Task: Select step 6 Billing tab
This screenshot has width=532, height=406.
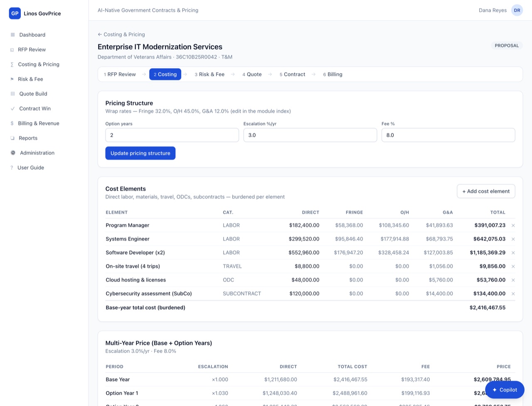Action: click(x=332, y=74)
